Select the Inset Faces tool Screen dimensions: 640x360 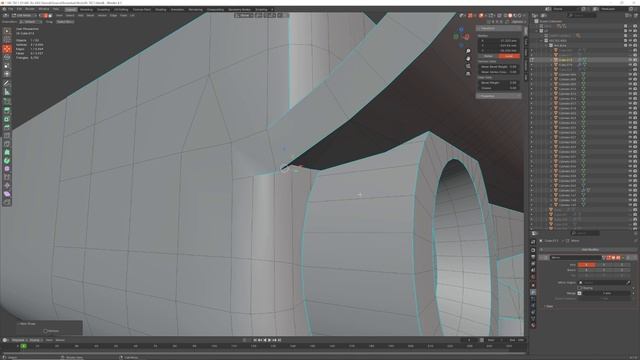point(7,119)
